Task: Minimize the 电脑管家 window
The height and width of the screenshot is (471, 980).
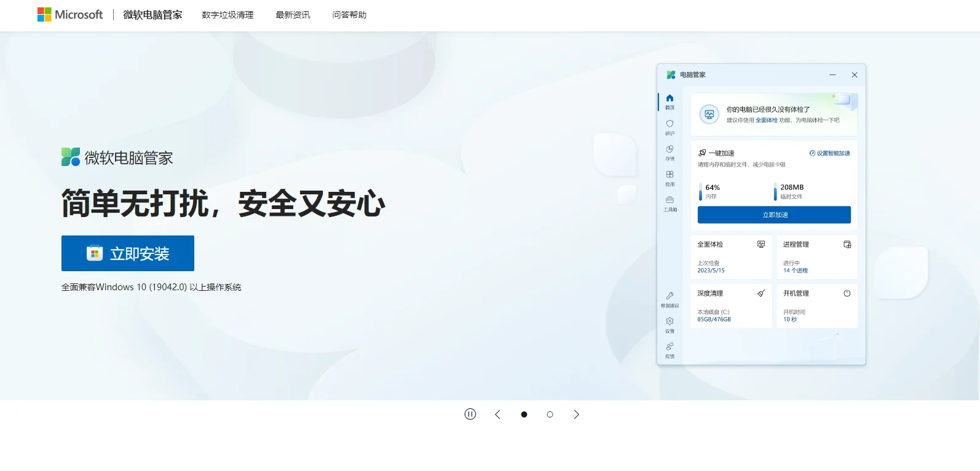Action: coord(832,74)
